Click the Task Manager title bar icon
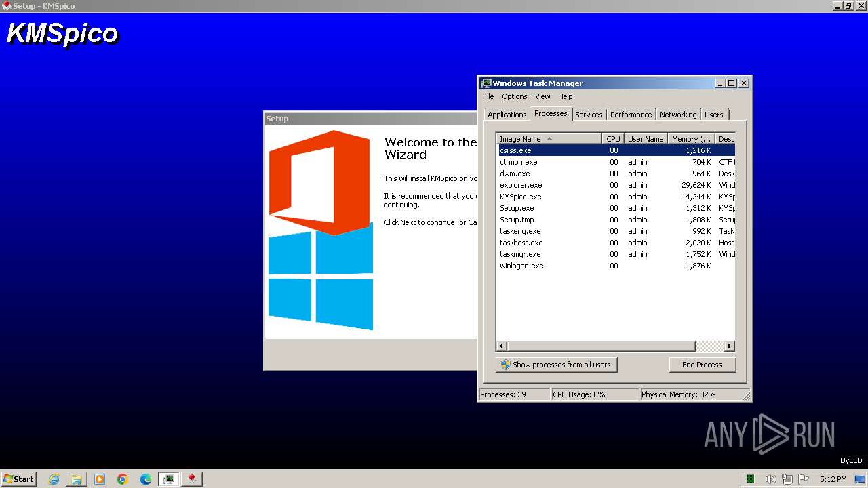 click(x=486, y=83)
